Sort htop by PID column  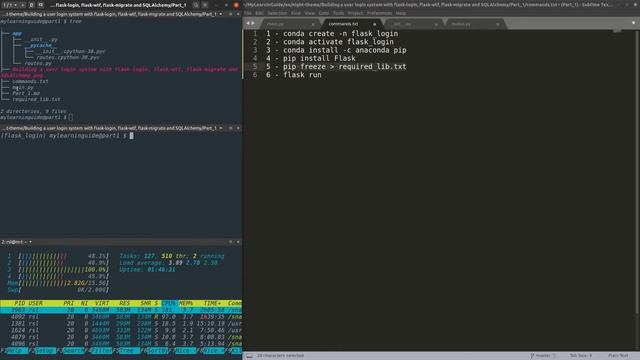(19, 303)
